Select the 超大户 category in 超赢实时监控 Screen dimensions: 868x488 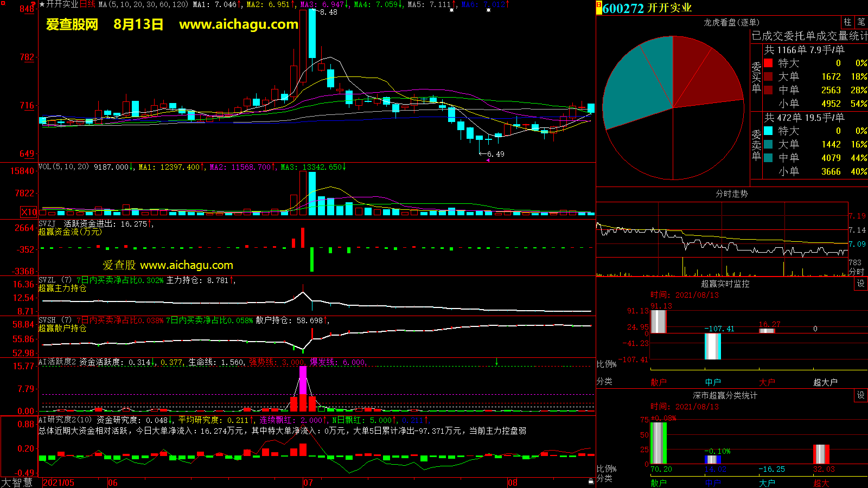[825, 382]
